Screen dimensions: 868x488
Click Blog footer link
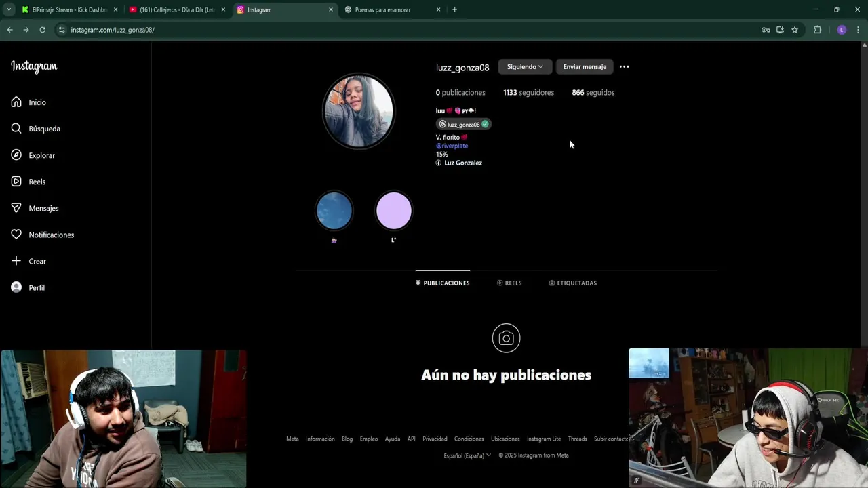pyautogui.click(x=347, y=439)
